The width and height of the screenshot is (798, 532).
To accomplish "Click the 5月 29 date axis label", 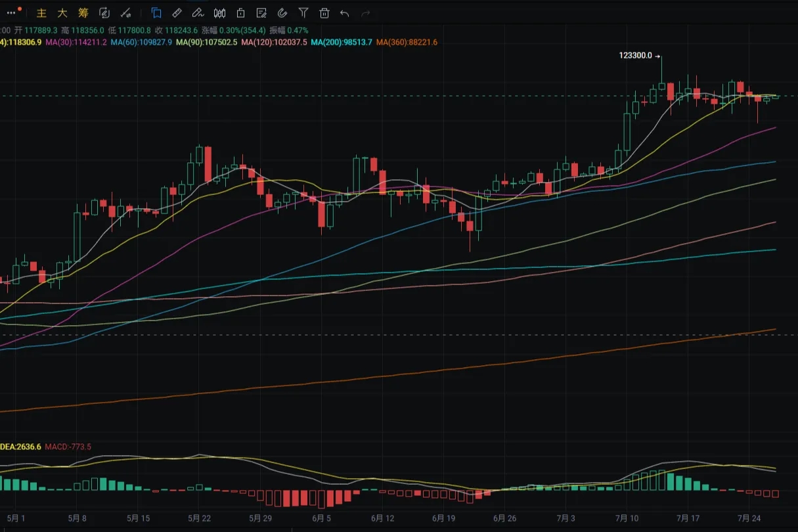I will (x=261, y=518).
